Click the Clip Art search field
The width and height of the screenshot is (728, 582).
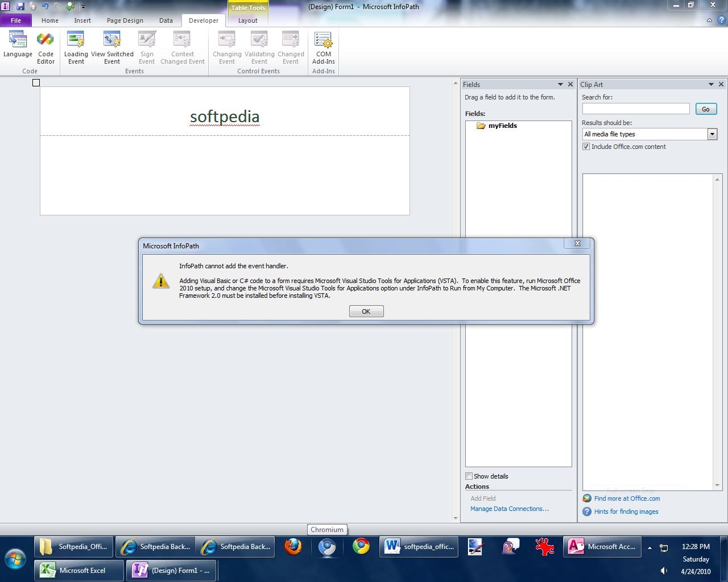tap(635, 109)
